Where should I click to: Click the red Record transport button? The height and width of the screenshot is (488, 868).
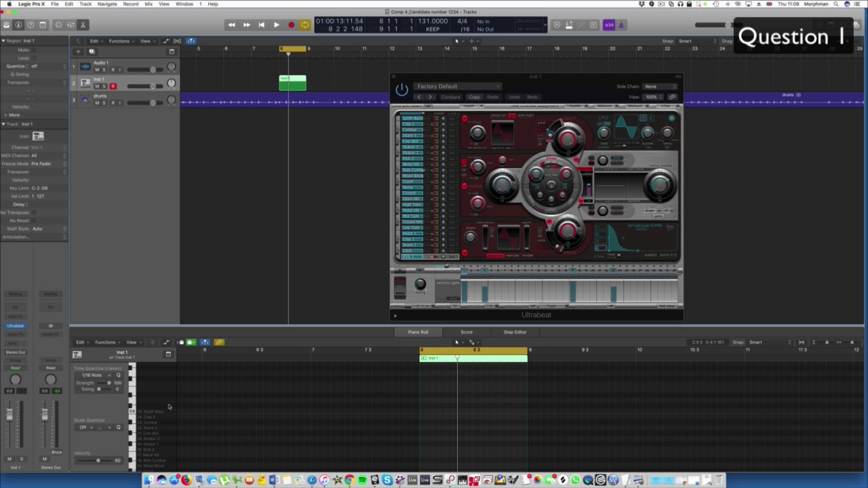click(292, 25)
